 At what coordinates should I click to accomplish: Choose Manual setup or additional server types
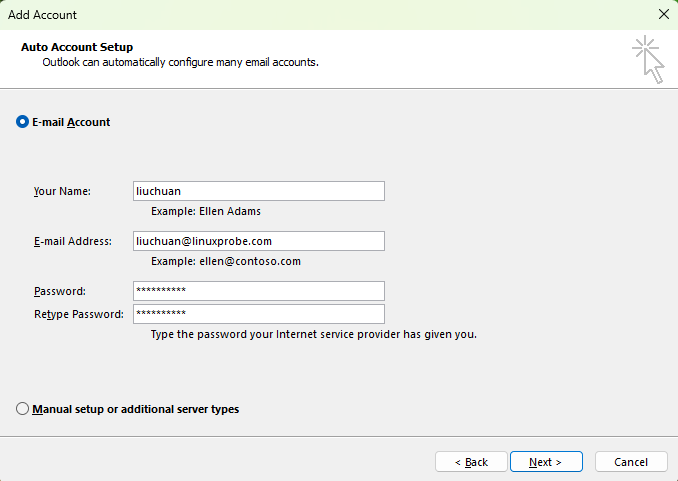[x=23, y=409]
